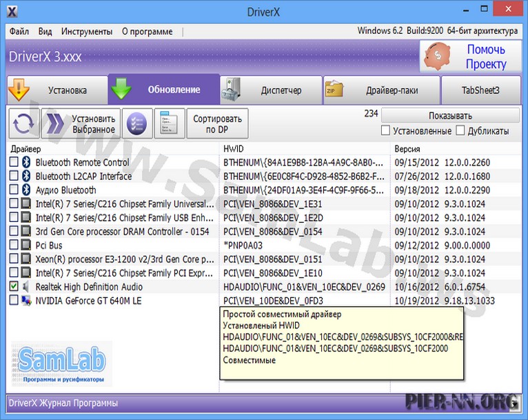528x420 pixels.
Task: Check the 3rd Gen Core DRAM Controller box
Action: click(x=14, y=231)
